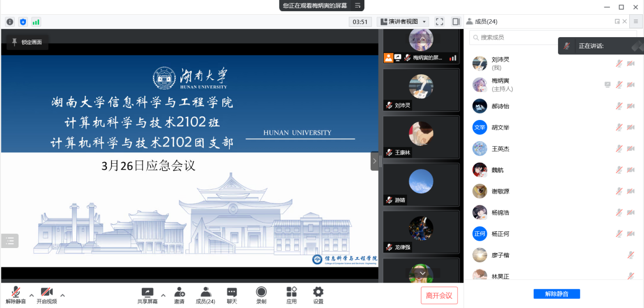Screen dimensions: 644x308
Task: Click the blue security shield icon
Action: point(23,22)
